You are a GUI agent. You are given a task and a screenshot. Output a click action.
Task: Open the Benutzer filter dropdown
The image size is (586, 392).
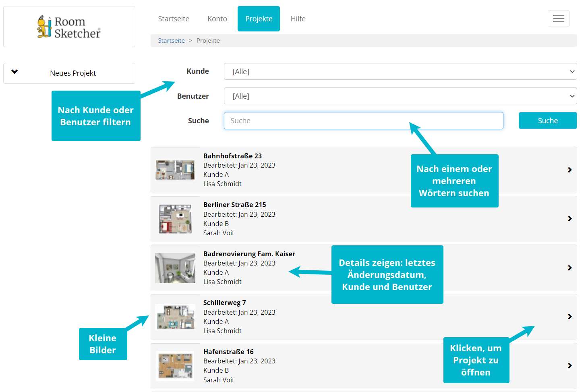pyautogui.click(x=400, y=96)
